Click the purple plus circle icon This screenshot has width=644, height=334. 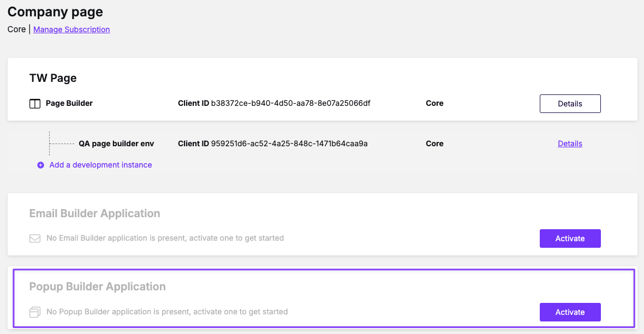[x=41, y=165]
